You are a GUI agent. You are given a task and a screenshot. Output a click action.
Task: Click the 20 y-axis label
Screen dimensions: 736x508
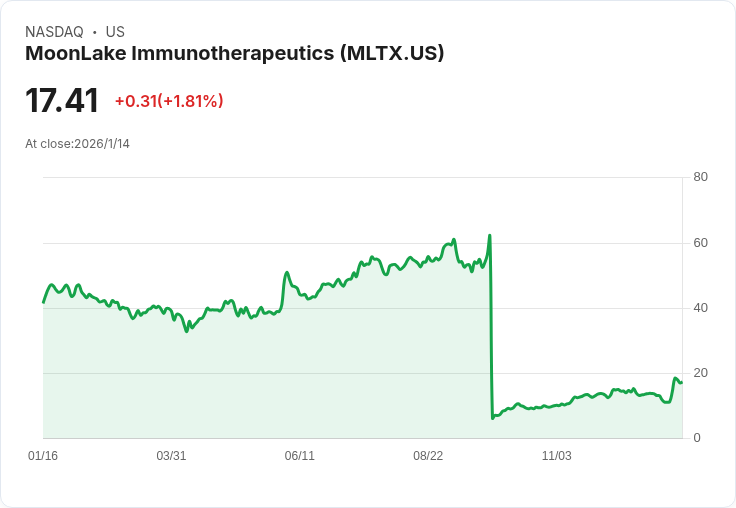[x=700, y=373]
